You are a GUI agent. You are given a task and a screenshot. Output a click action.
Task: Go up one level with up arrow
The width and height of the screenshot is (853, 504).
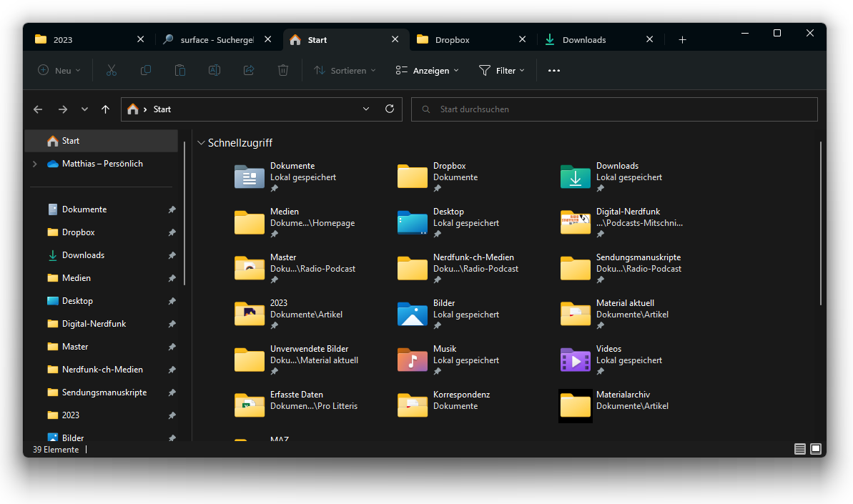point(106,109)
